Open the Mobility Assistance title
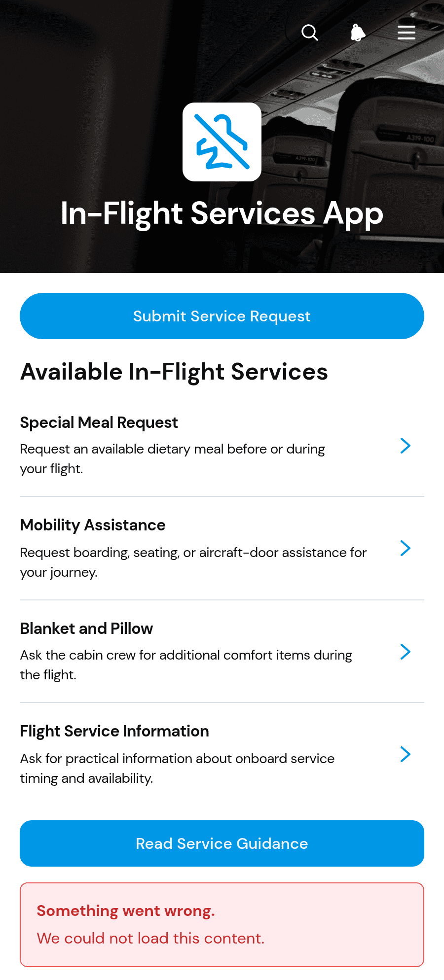The width and height of the screenshot is (444, 980). click(x=93, y=525)
